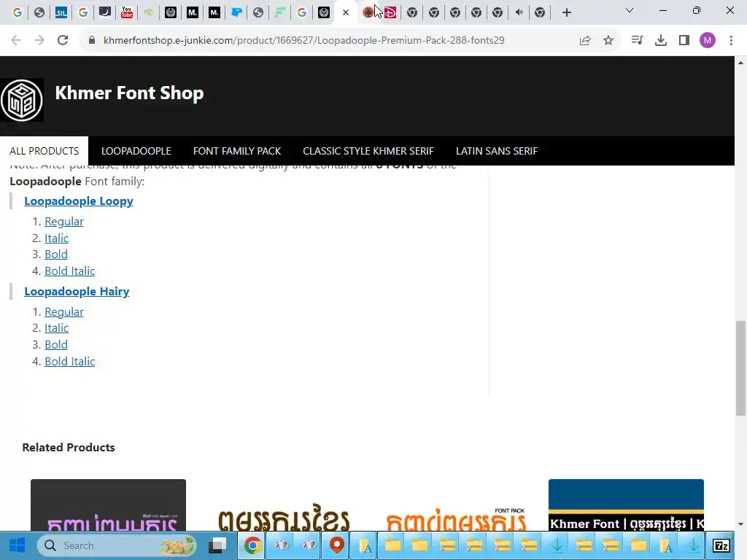Screen dimensions: 747x560
Task: Open CLASSIC STYLE KHMER SERIF category
Action: coord(368,151)
